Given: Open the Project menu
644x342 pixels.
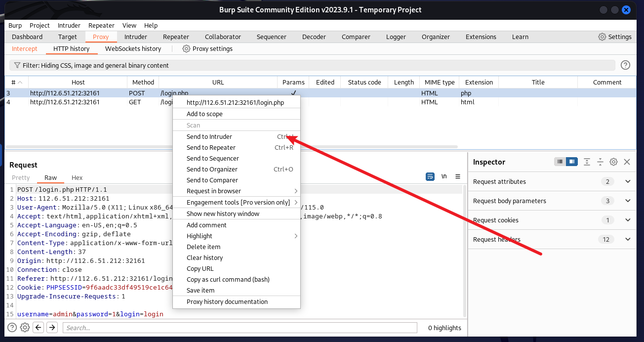Looking at the screenshot, I should [40, 25].
